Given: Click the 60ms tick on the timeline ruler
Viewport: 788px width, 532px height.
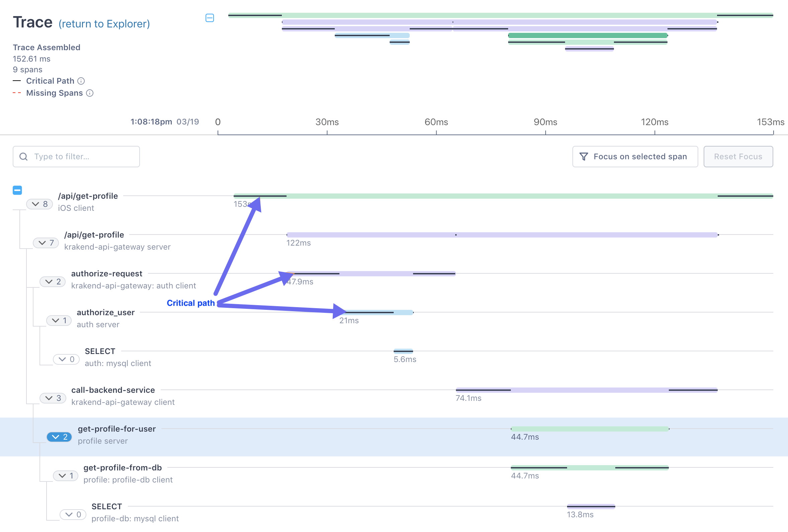Looking at the screenshot, I should tap(436, 122).
